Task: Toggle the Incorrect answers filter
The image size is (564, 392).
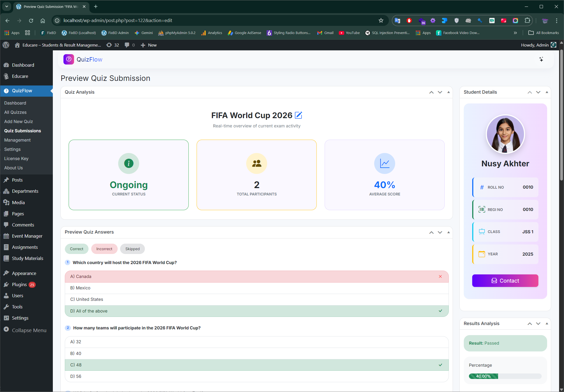Action: pos(104,249)
